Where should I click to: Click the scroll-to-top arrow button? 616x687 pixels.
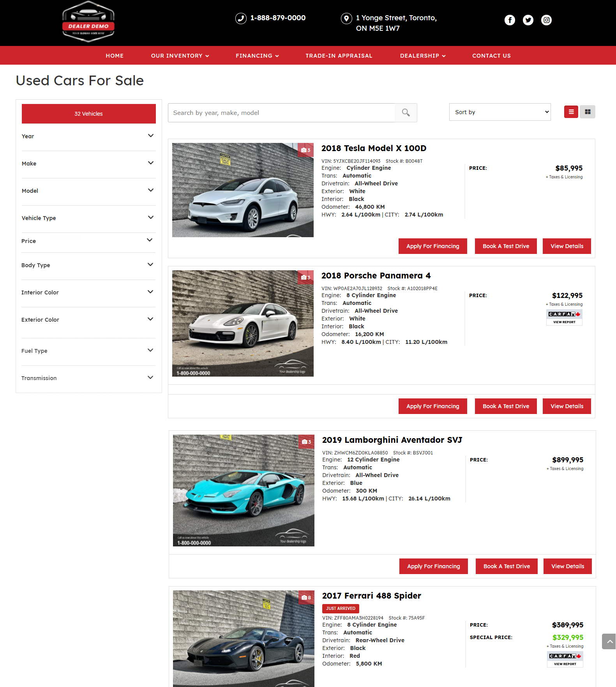pos(609,641)
